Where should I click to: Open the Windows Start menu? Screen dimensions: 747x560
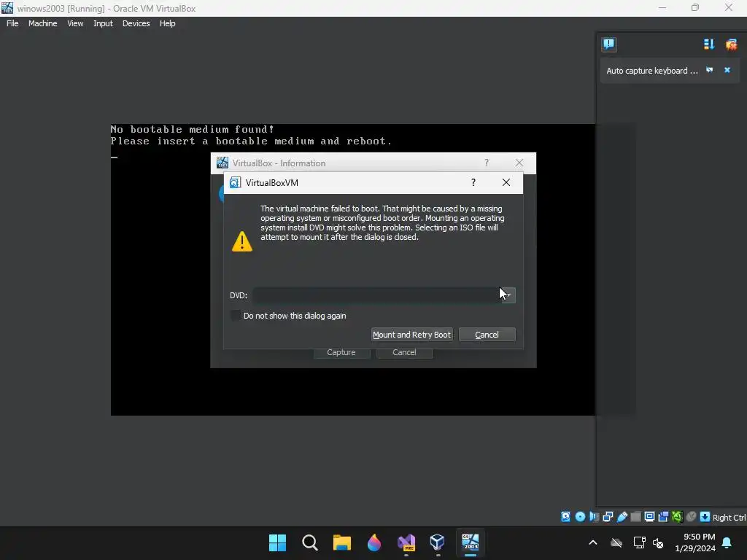277,542
